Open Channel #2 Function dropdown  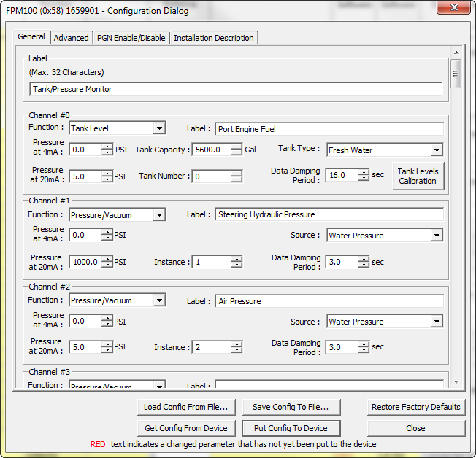[x=159, y=300]
